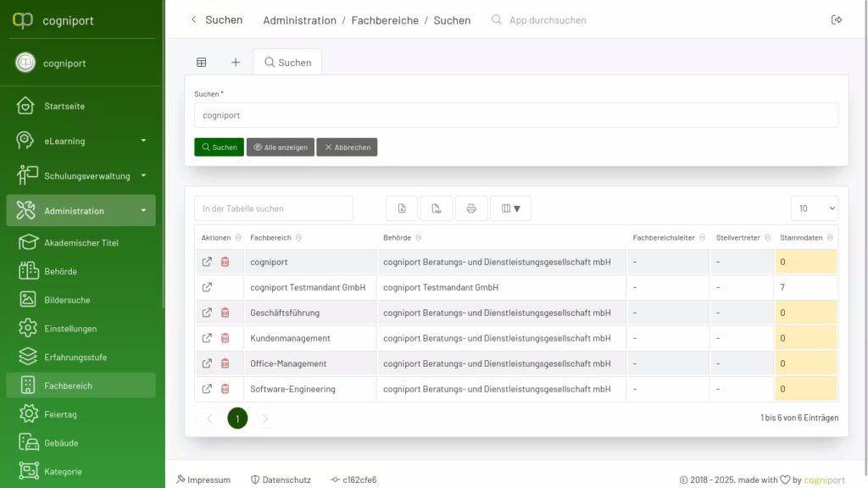
Task: Click the plus icon to add Fachbereich
Action: (236, 63)
